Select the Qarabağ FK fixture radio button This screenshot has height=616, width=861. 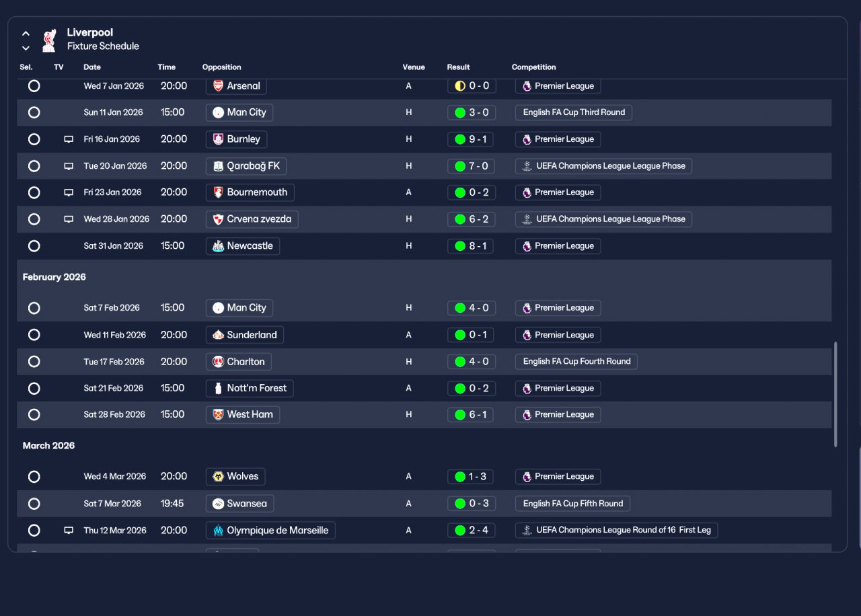(34, 166)
